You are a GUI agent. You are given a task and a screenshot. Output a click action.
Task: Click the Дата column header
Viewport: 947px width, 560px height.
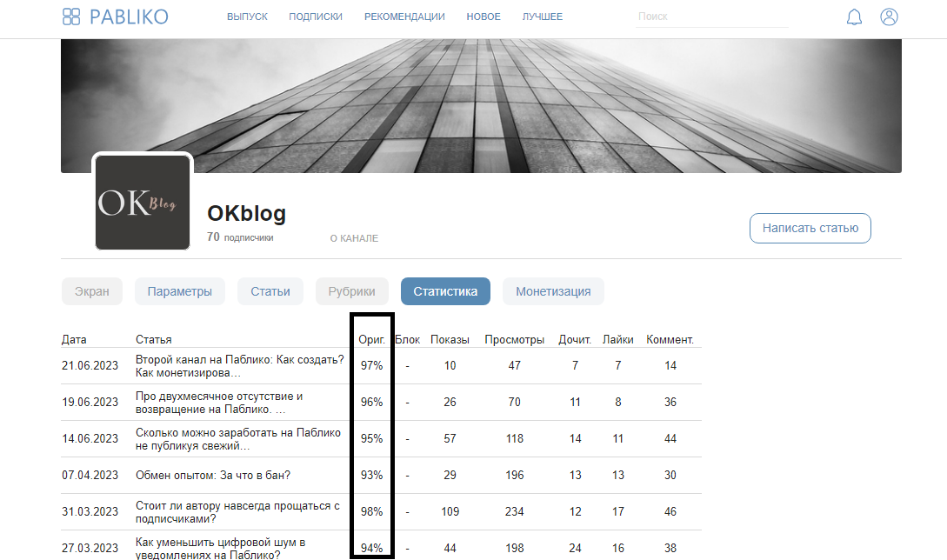click(74, 339)
